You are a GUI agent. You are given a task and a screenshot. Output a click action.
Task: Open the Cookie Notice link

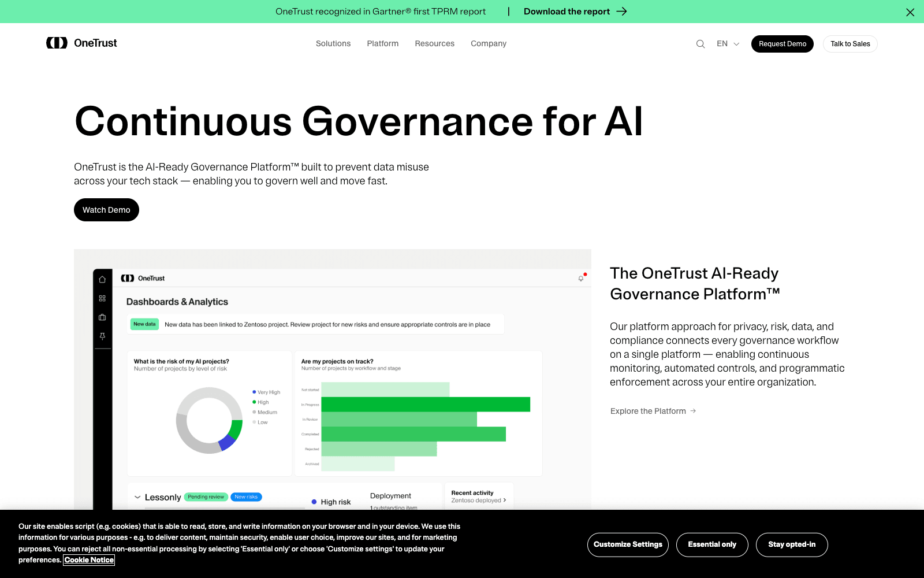coord(89,560)
